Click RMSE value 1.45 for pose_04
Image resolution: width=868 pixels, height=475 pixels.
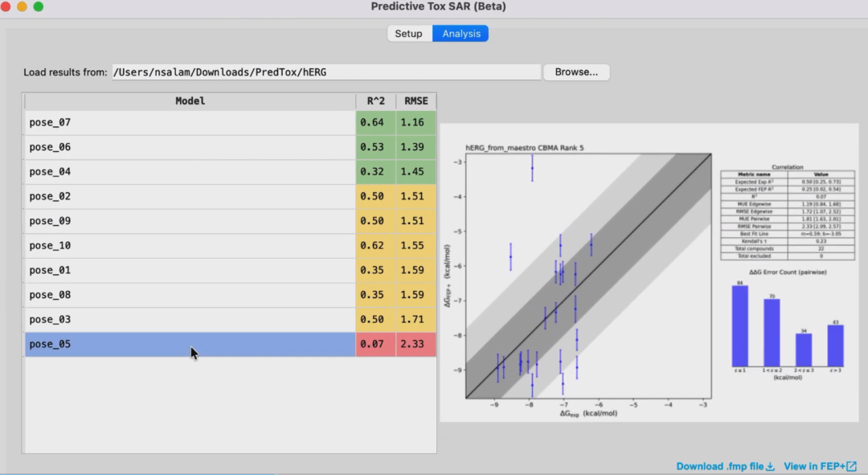(416, 172)
